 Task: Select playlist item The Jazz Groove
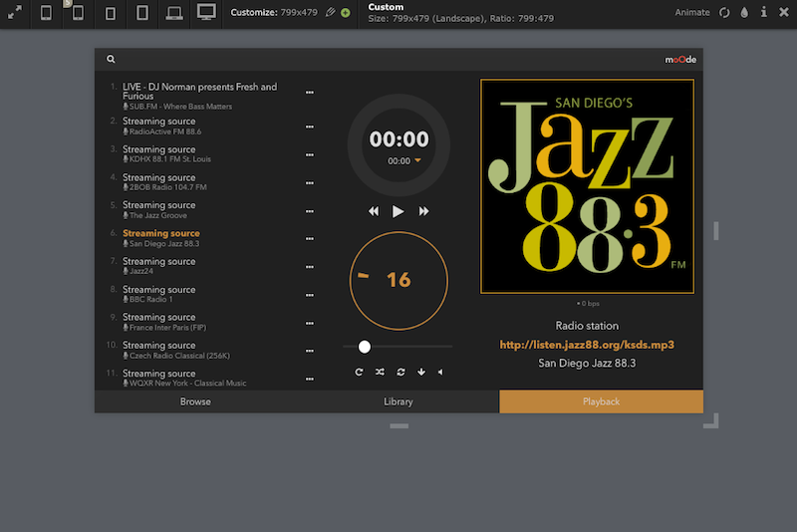point(159,210)
